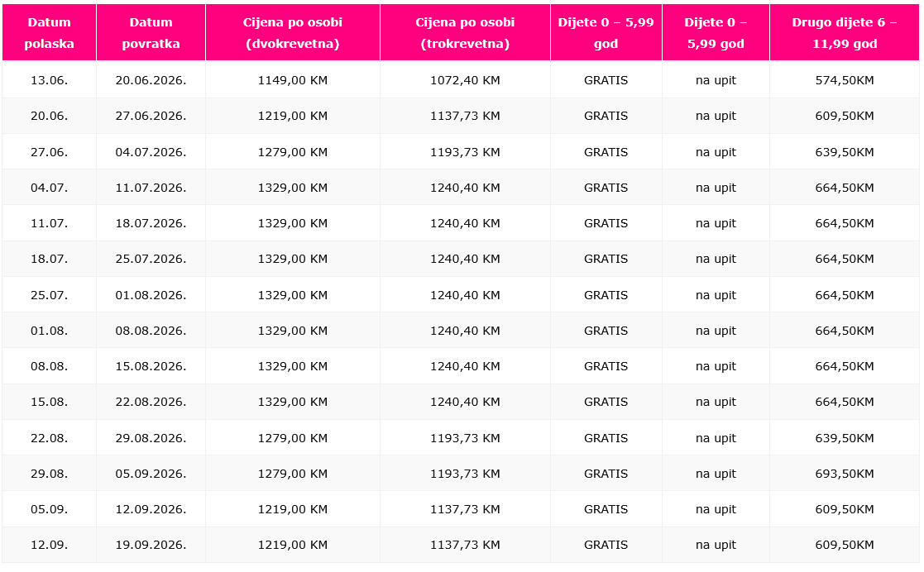Select the Datum povratka column header

[151, 33]
